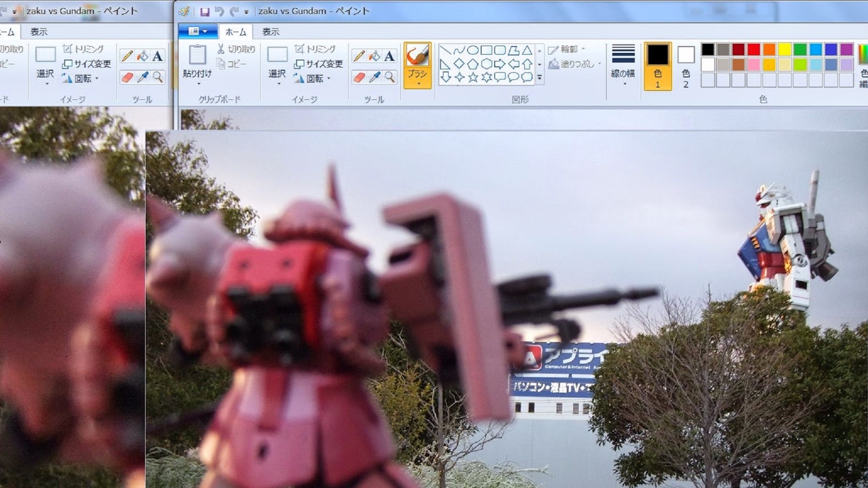Open 回転 rotate dropdown in front Paint window
This screenshot has height=488, width=868.
[328, 79]
